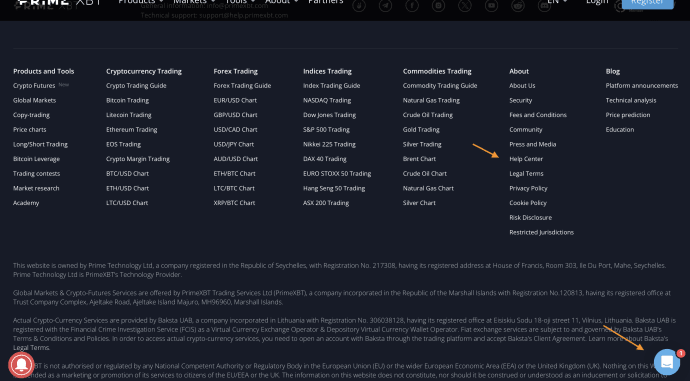This screenshot has width=690, height=381.
Task: Open Market research link
Action: pos(36,188)
